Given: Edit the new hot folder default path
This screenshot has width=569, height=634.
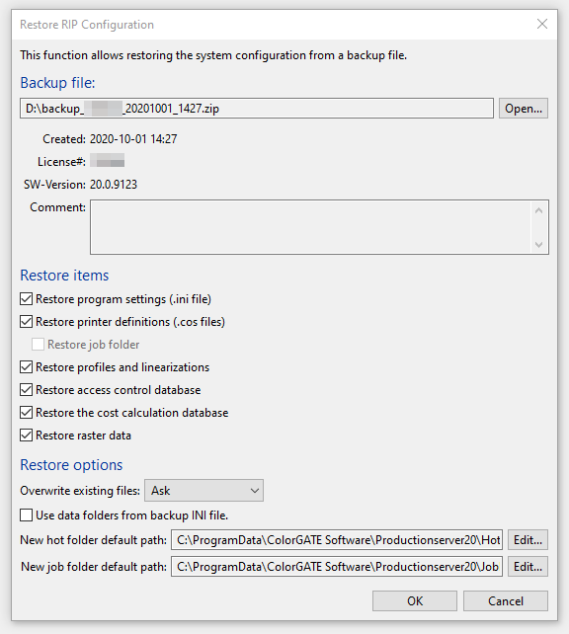Looking at the screenshot, I should (x=528, y=540).
